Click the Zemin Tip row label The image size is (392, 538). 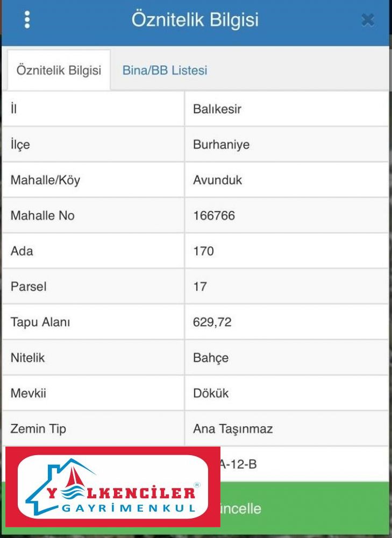coord(38,429)
